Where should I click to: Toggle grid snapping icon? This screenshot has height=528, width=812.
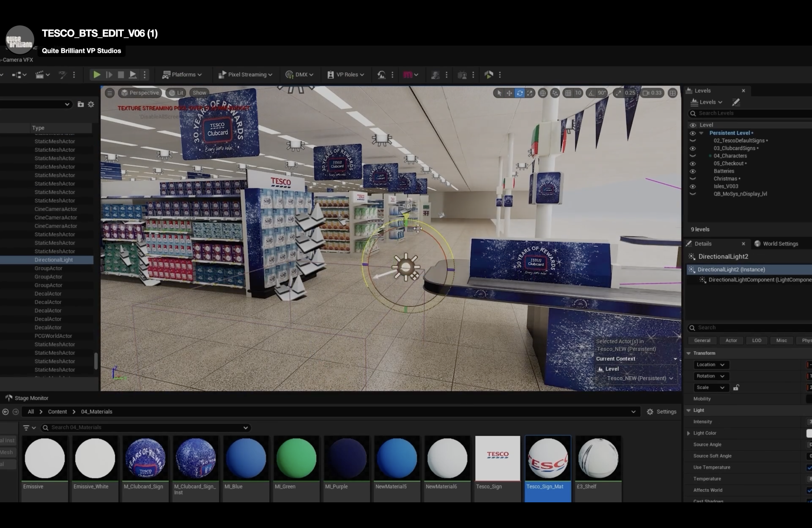click(x=568, y=93)
